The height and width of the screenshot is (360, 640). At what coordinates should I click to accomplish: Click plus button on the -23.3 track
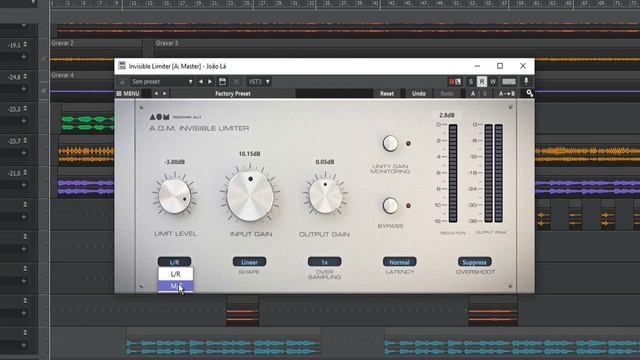pyautogui.click(x=24, y=120)
